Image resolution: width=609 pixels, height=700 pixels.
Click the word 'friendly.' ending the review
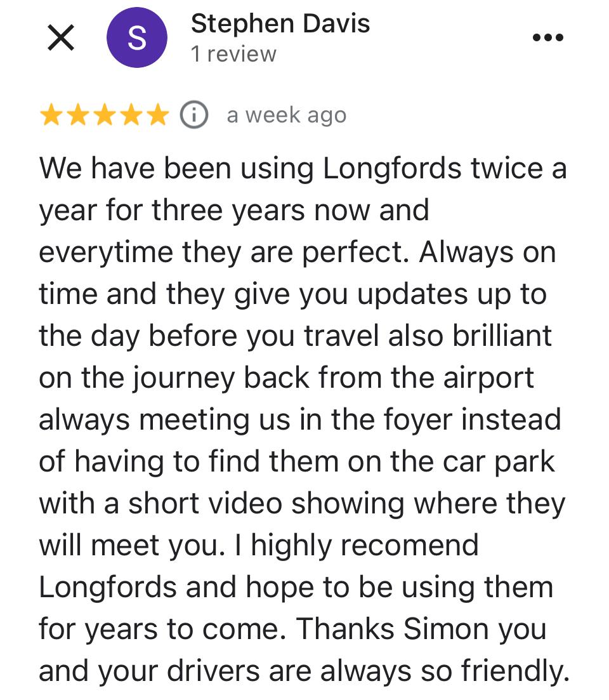(515, 671)
